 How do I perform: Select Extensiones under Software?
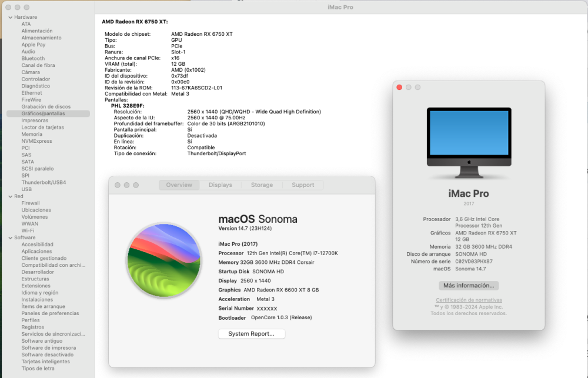click(36, 286)
